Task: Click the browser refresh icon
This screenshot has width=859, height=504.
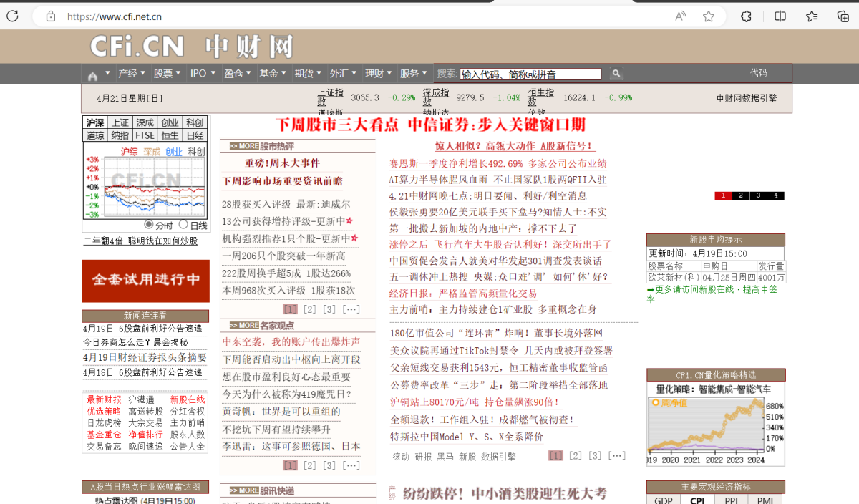Action: click(14, 16)
